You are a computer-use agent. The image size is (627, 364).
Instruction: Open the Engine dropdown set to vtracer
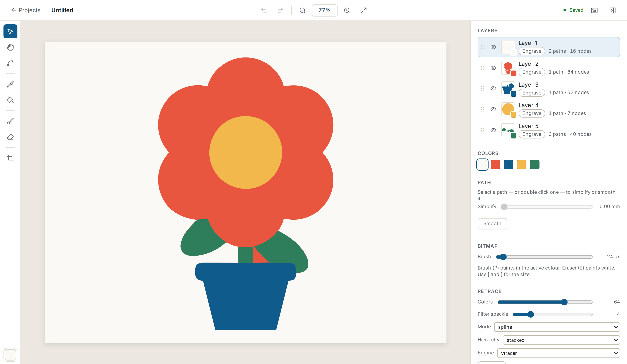click(558, 353)
